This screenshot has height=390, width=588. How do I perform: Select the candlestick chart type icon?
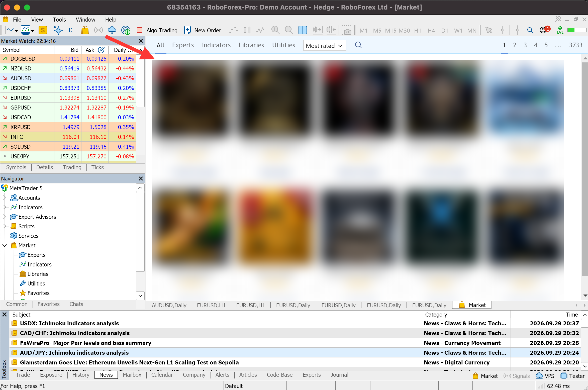click(x=247, y=30)
